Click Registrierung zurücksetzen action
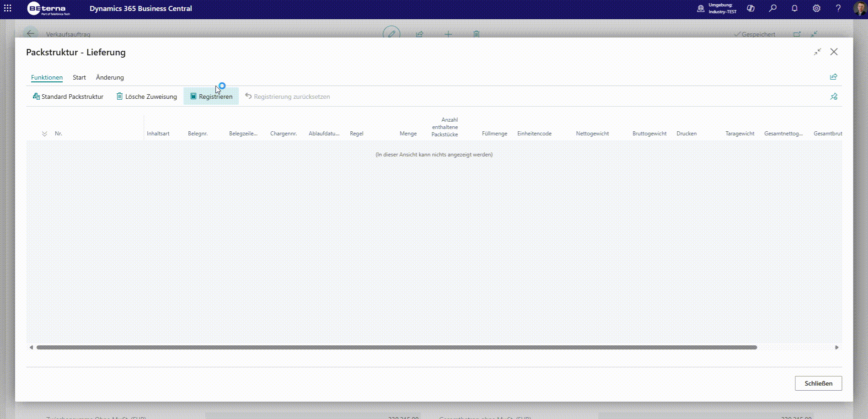 pos(288,97)
